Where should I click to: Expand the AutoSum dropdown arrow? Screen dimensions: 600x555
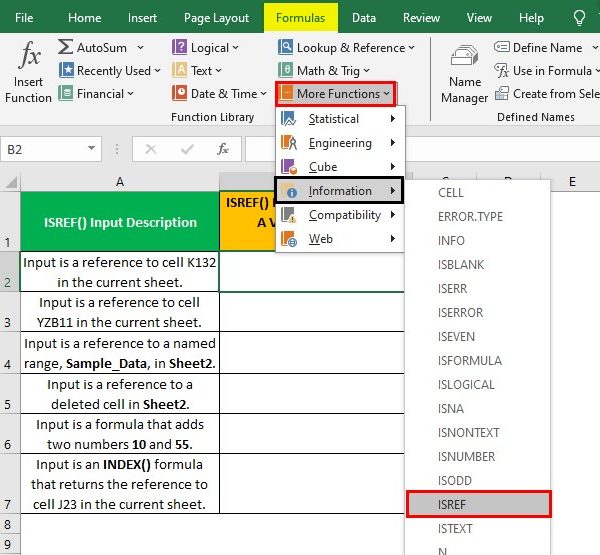coord(140,47)
